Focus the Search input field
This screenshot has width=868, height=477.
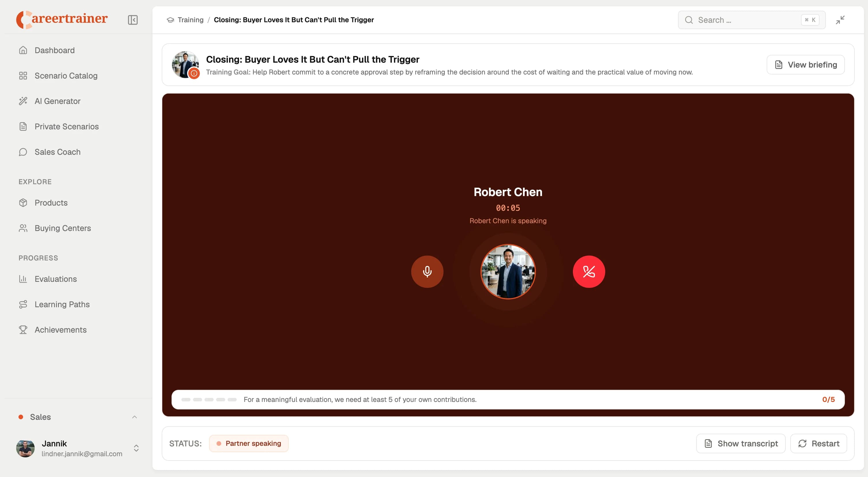click(751, 20)
